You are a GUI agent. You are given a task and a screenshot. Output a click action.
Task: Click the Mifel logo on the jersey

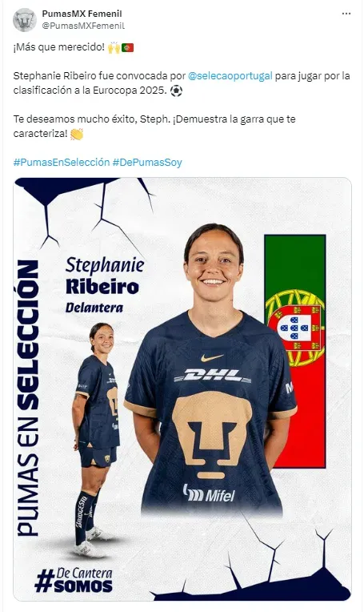(210, 493)
